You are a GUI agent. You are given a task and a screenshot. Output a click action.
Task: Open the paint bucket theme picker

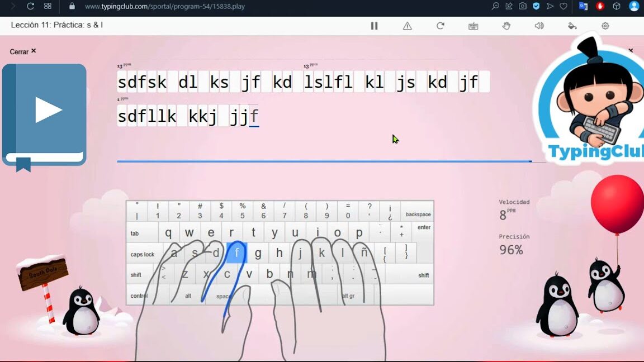pyautogui.click(x=572, y=26)
